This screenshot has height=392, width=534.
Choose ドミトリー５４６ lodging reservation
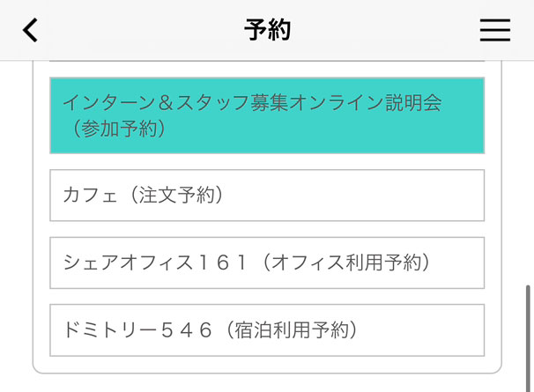(266, 330)
